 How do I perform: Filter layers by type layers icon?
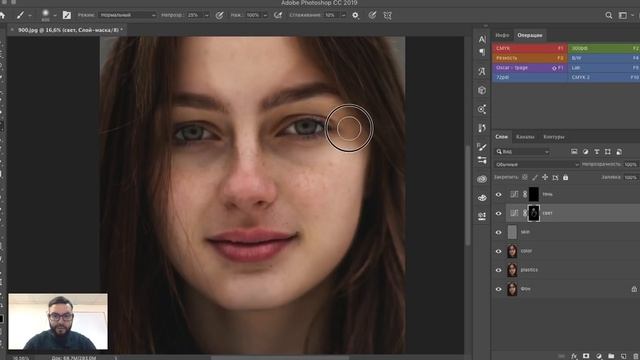597,151
